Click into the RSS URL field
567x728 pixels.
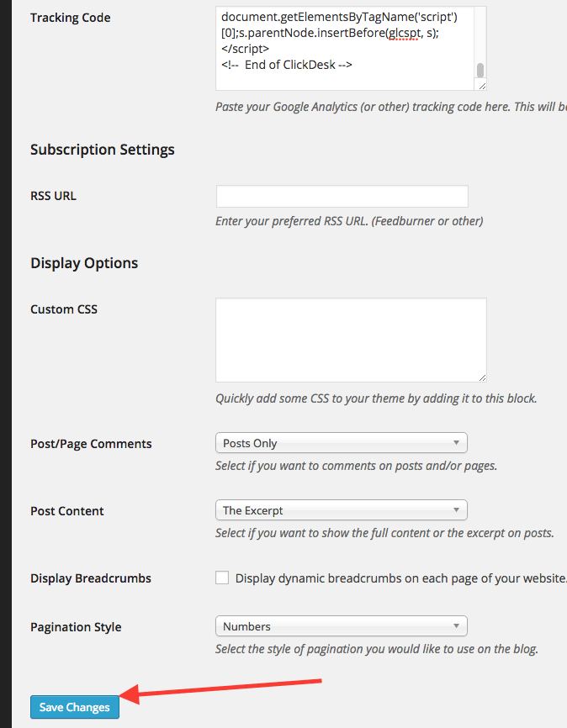(x=342, y=197)
